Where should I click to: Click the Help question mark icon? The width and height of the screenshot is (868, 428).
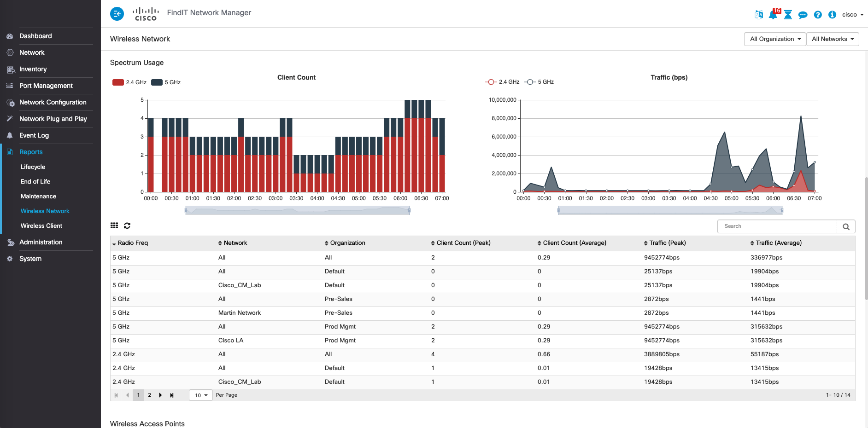(x=818, y=15)
